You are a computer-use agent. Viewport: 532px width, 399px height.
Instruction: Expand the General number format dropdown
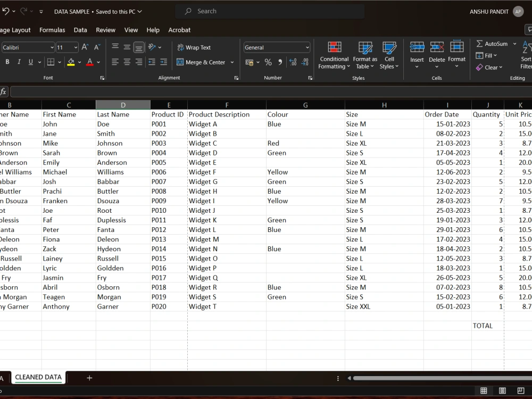[307, 47]
